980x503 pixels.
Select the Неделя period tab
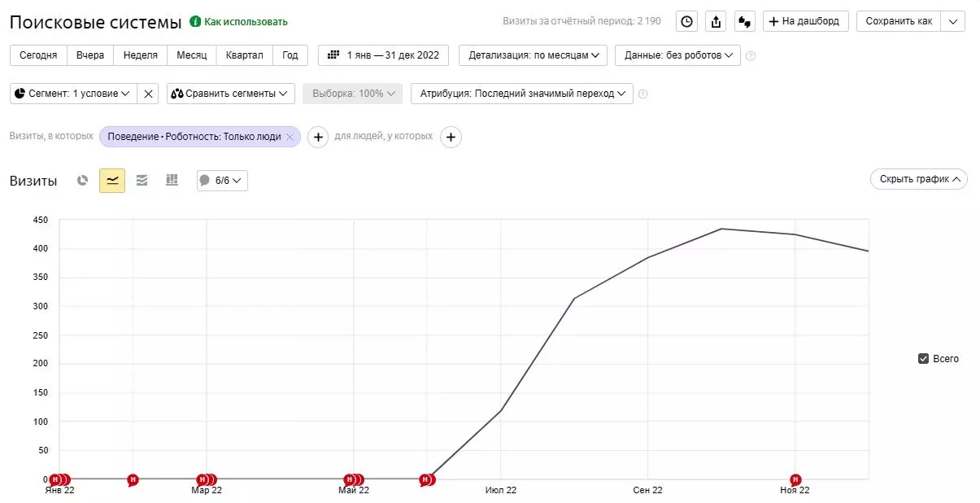pyautogui.click(x=141, y=55)
